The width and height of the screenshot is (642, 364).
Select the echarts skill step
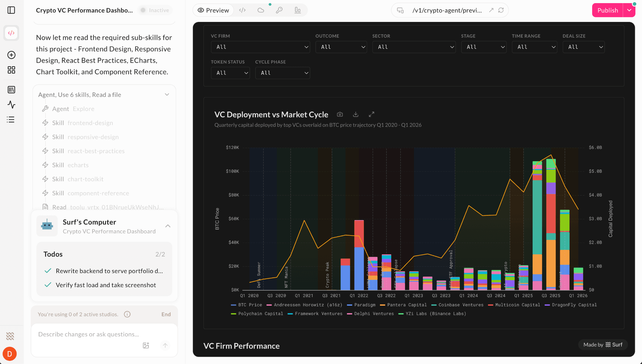(x=65, y=165)
